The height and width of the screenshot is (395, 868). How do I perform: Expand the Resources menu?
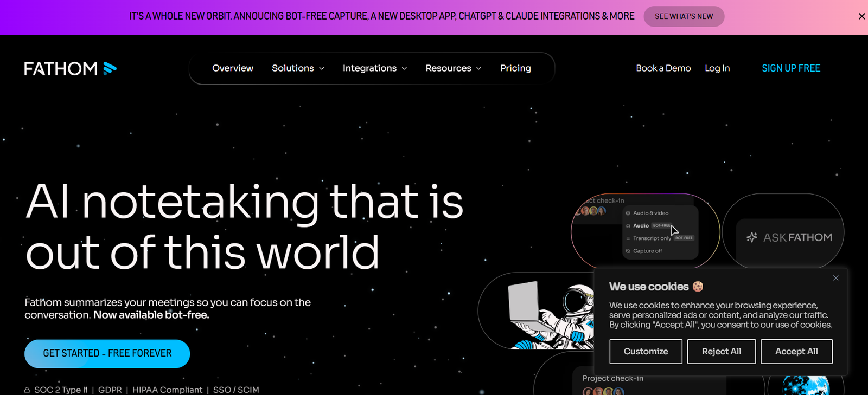click(x=454, y=68)
